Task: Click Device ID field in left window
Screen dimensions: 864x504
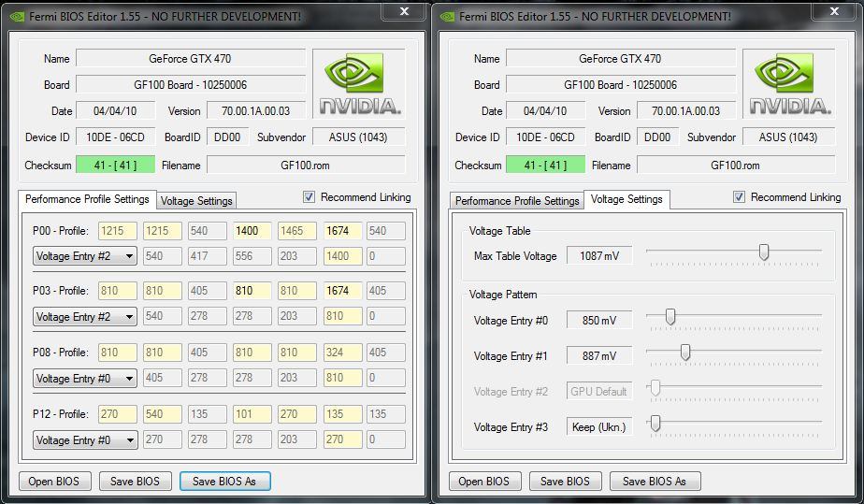Action: click(115, 137)
